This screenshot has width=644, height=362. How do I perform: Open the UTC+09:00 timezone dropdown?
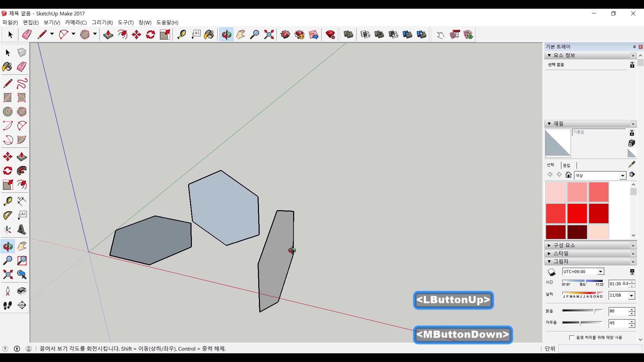[600, 272]
